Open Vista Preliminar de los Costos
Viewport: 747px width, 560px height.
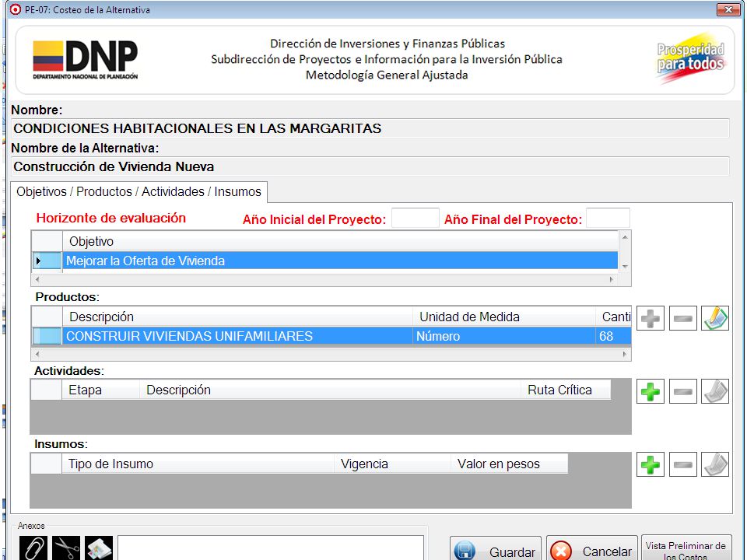[686, 548]
